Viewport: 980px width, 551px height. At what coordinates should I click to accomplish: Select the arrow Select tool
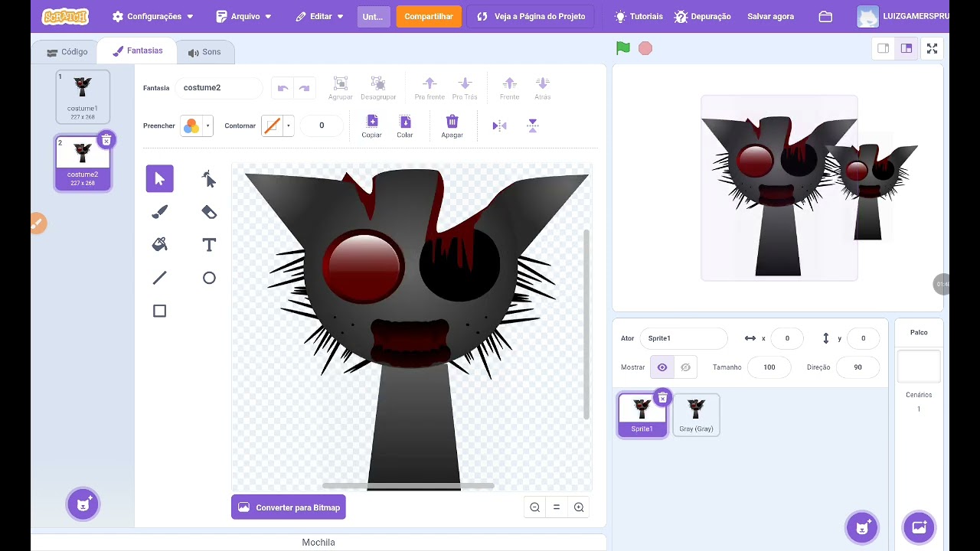tap(160, 179)
